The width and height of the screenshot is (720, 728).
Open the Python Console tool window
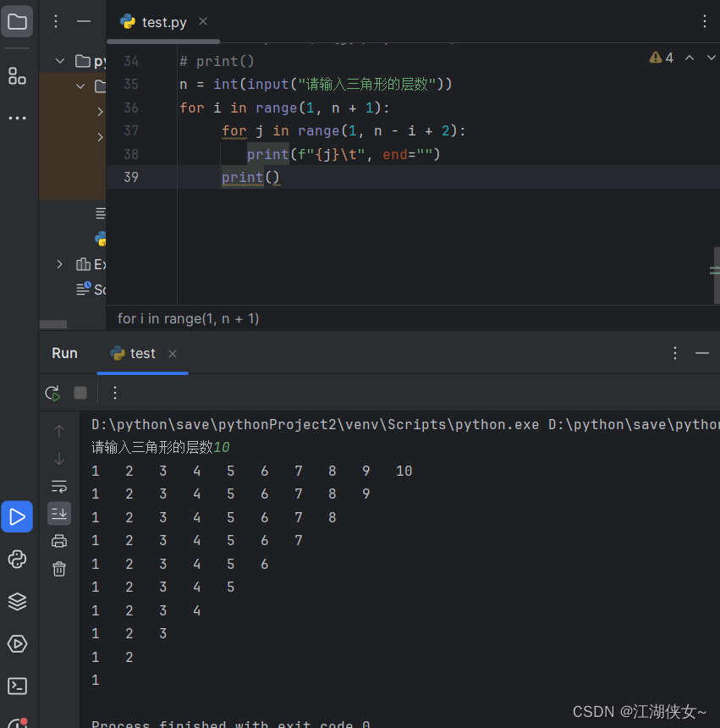click(x=17, y=559)
